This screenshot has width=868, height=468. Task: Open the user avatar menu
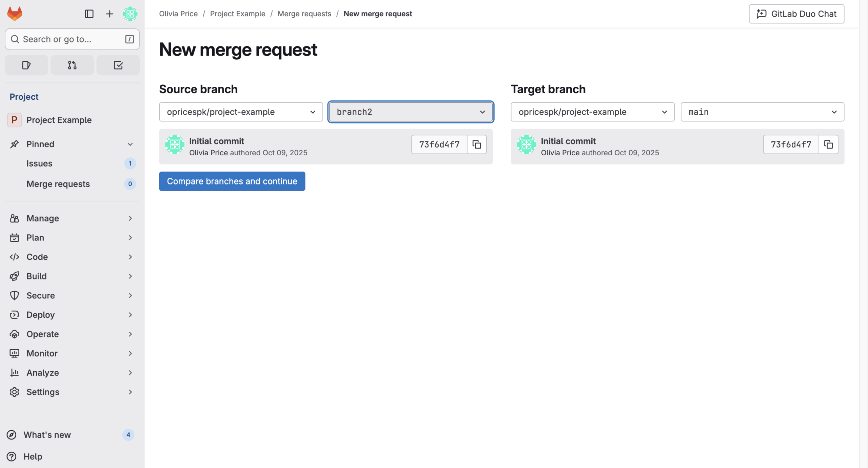pos(130,14)
